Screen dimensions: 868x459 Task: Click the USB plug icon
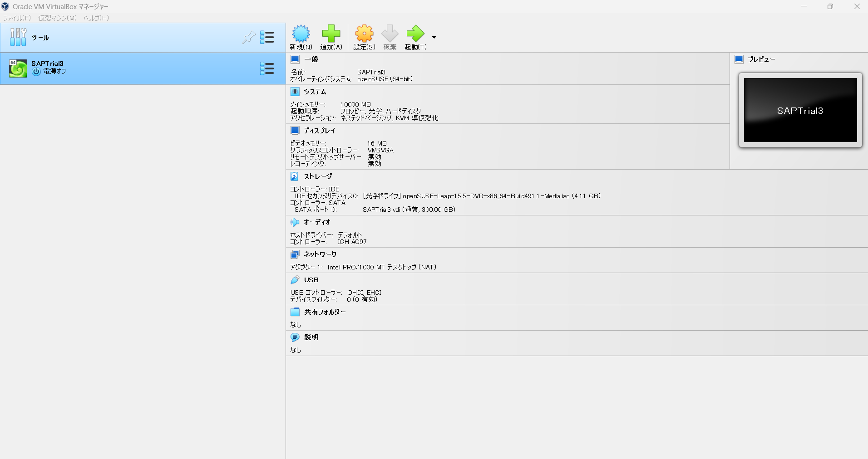tap(295, 280)
